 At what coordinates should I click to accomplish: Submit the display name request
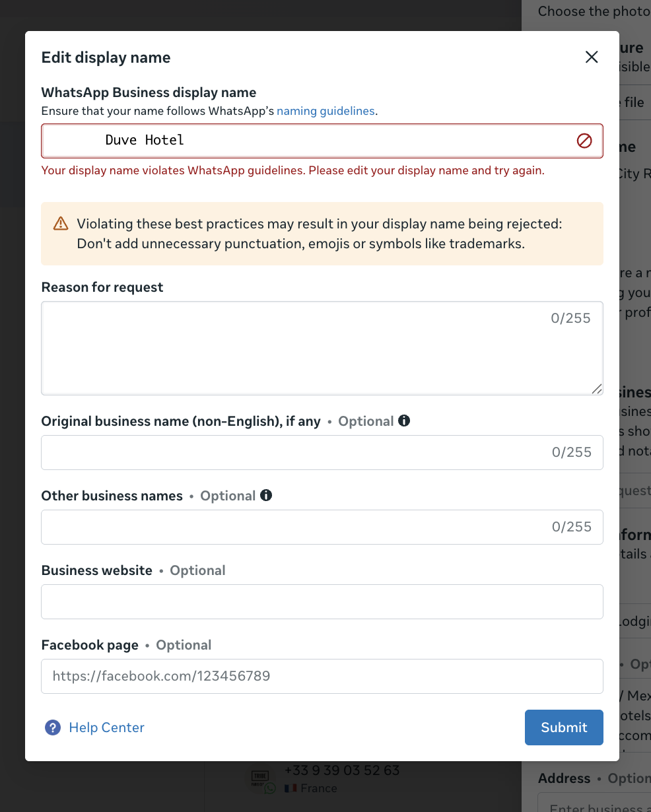[x=564, y=727]
